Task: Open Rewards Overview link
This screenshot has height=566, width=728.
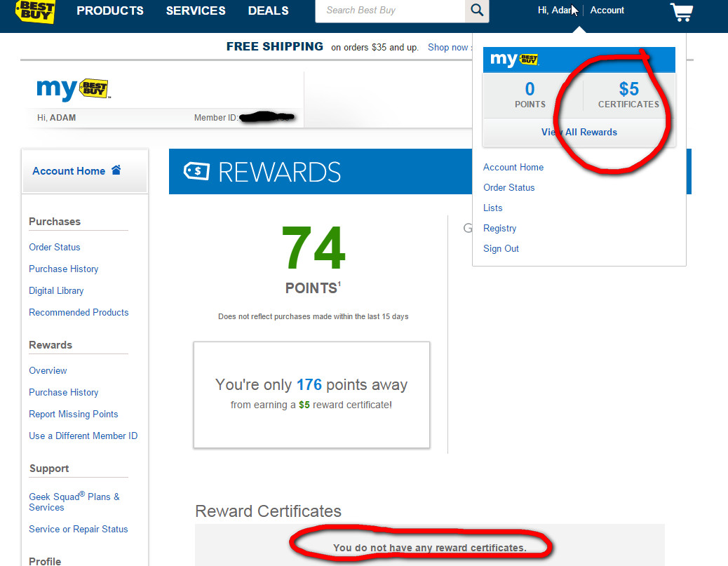Action: (x=48, y=371)
